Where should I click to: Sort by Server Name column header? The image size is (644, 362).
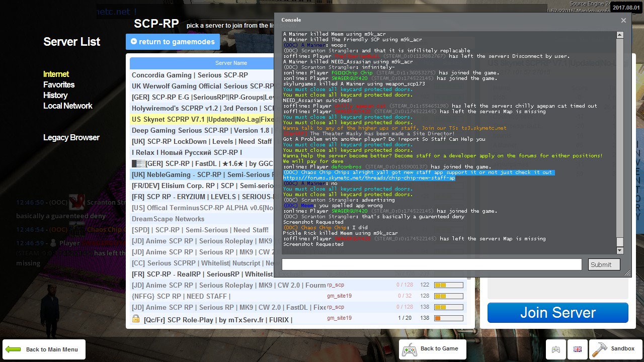click(231, 63)
